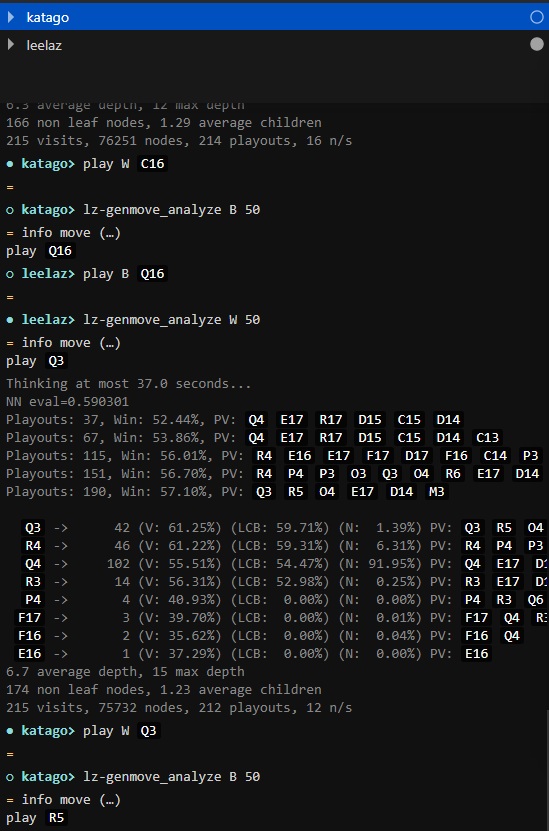Click the filled bullet before 'leelaz> lz-genmove_analyze W 50'
The width and height of the screenshot is (549, 831).
(10, 320)
